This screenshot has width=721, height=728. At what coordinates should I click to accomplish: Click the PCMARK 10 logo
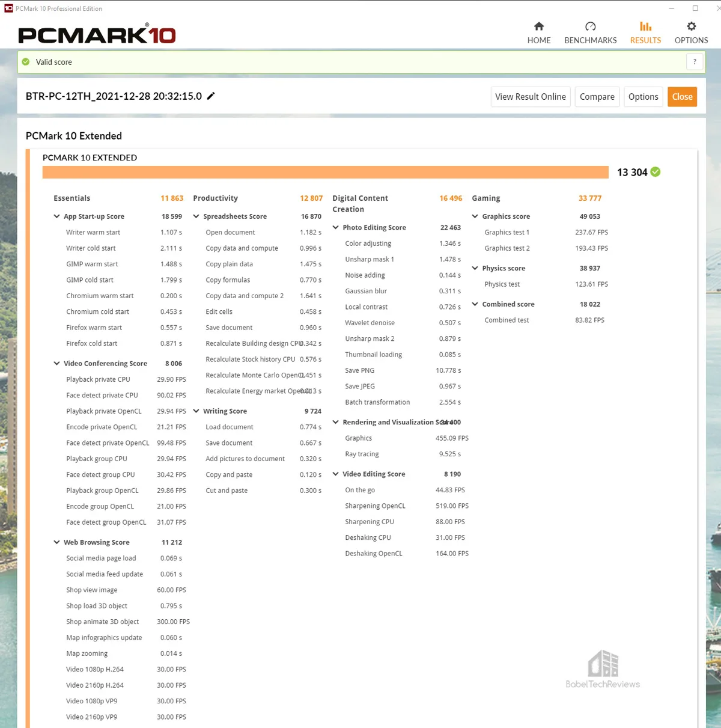97,34
